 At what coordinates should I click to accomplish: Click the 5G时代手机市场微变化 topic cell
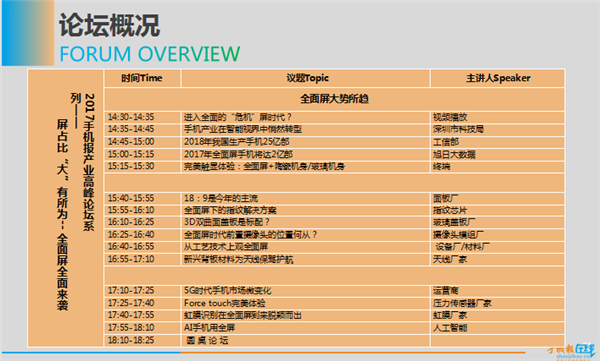pyautogui.click(x=305, y=291)
